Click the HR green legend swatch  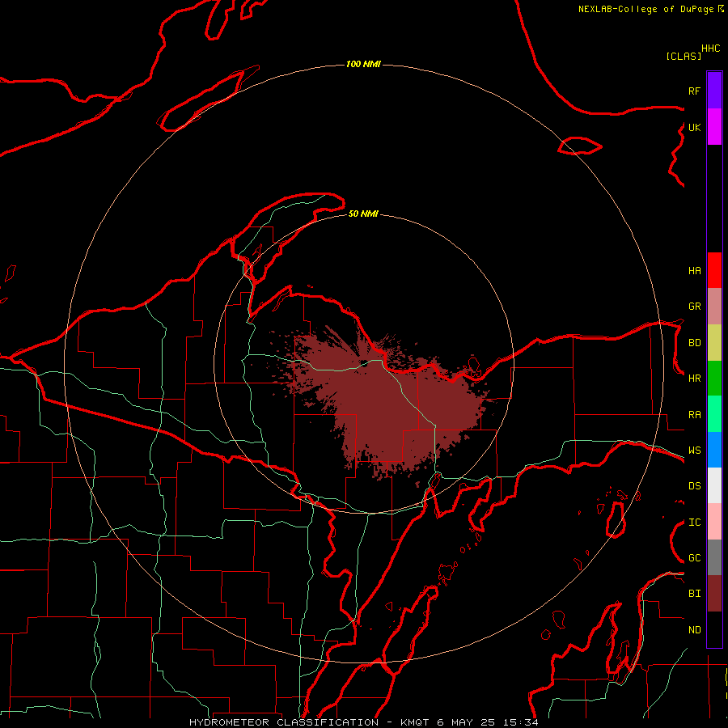(714, 379)
